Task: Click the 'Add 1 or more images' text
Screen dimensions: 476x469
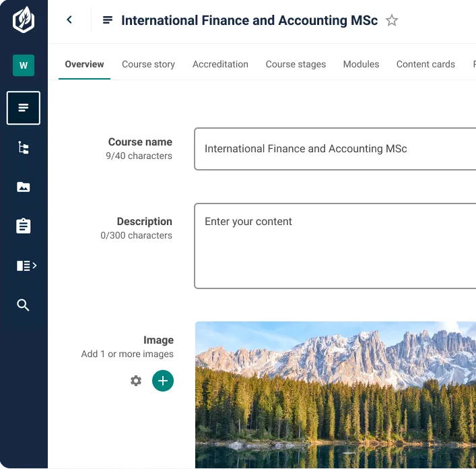Action: tap(127, 354)
